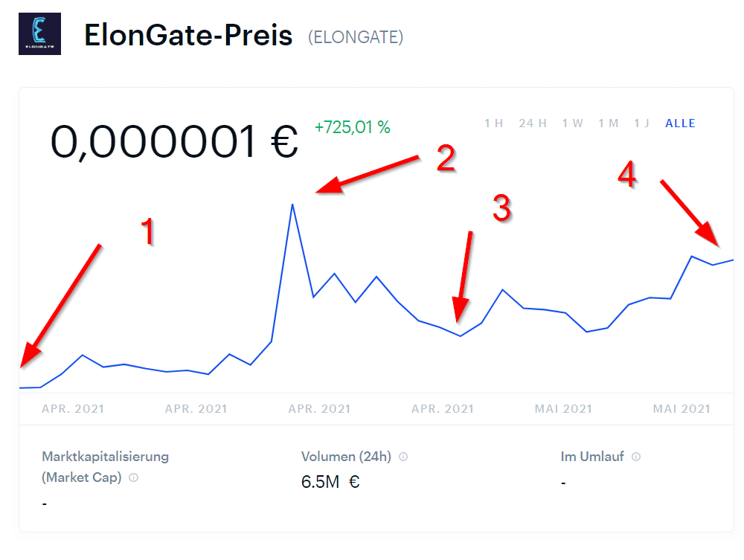
Task: Click the Marktkapitalisierung label
Action: [106, 457]
